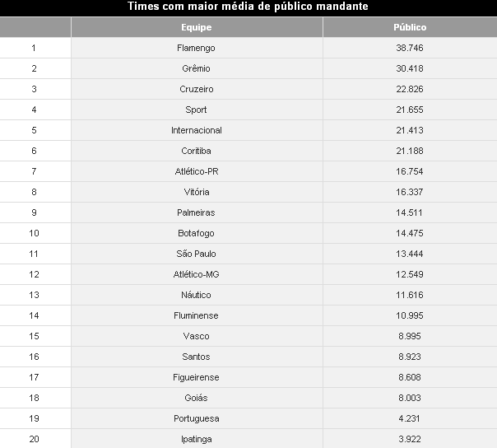Viewport: 497px width, 448px height.
Task: Click Botafogo in the Equipe column
Action: (196, 233)
